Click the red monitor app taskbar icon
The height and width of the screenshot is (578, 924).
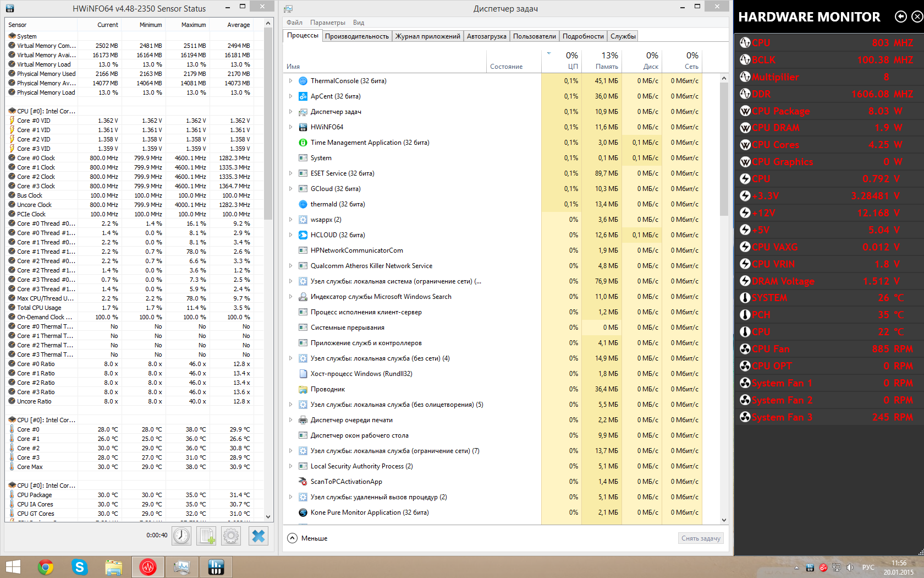point(148,567)
